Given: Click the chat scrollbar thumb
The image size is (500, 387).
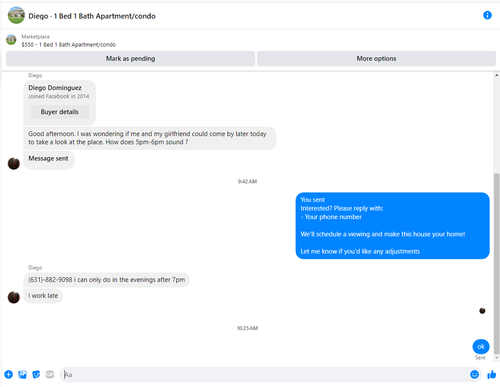Looking at the screenshot, I should (497, 263).
